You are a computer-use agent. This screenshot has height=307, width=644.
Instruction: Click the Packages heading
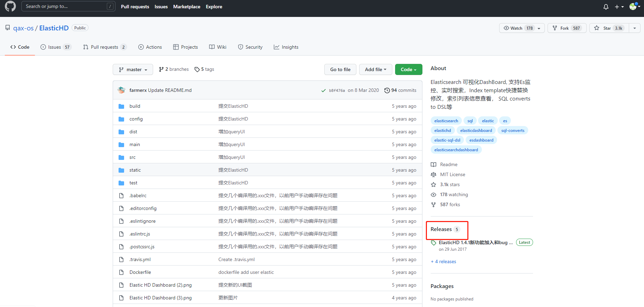pos(442,286)
